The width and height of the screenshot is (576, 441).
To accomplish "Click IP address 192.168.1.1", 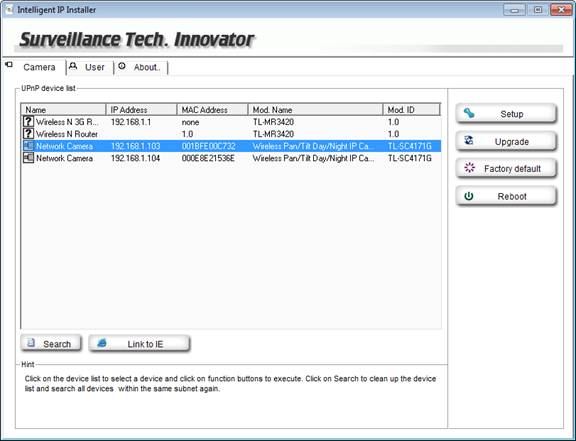I will click(x=131, y=122).
